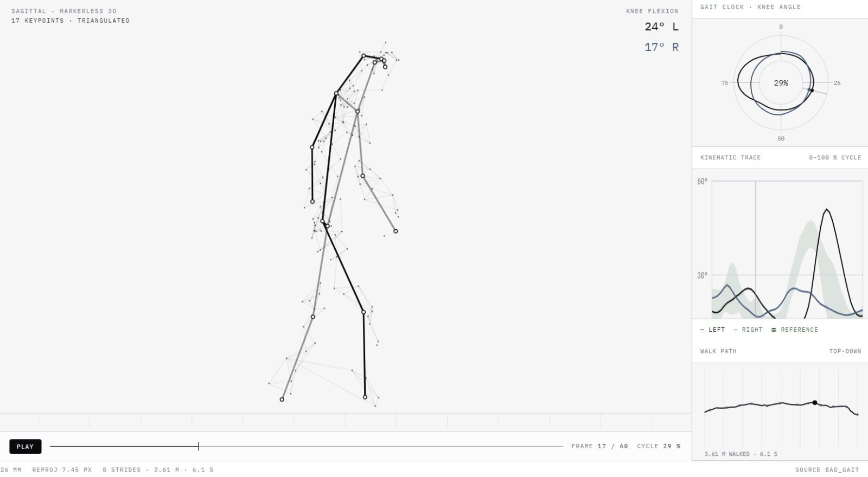The height and width of the screenshot is (477, 868).
Task: Select the black shoulder keypoint of the skeleton
Action: 336,93
